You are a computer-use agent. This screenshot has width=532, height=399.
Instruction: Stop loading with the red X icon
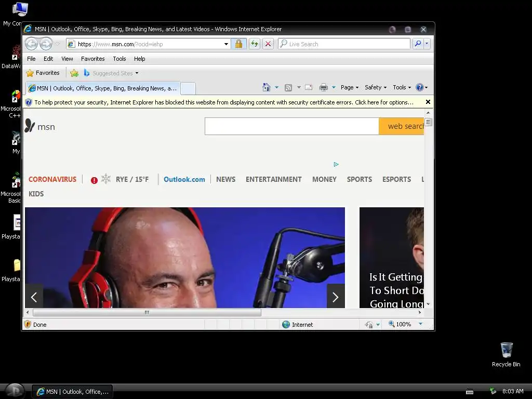(268, 44)
